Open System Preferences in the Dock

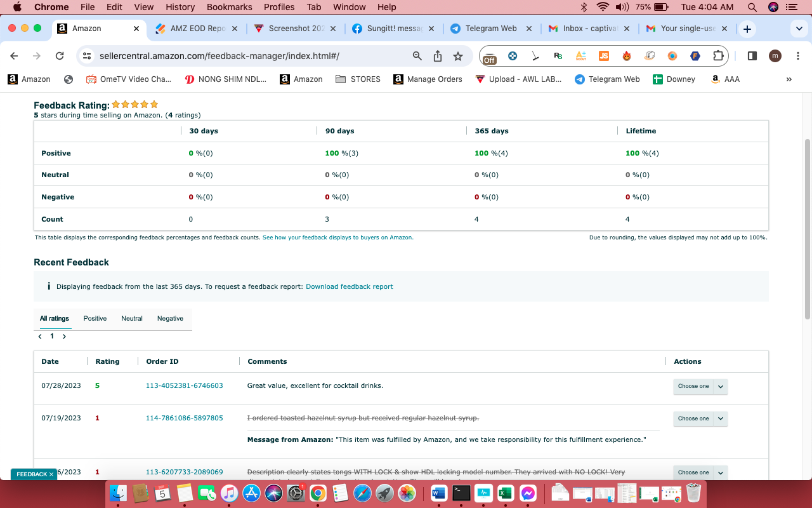point(296,493)
